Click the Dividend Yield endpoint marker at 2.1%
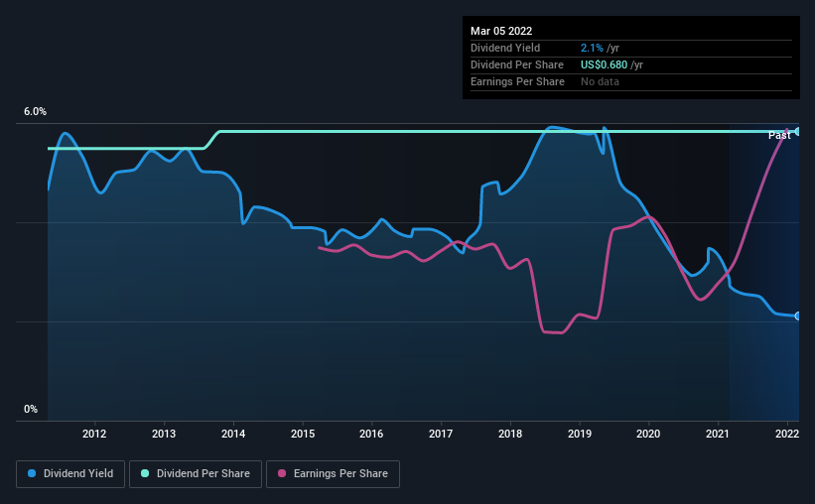This screenshot has height=504, width=815. tap(798, 315)
